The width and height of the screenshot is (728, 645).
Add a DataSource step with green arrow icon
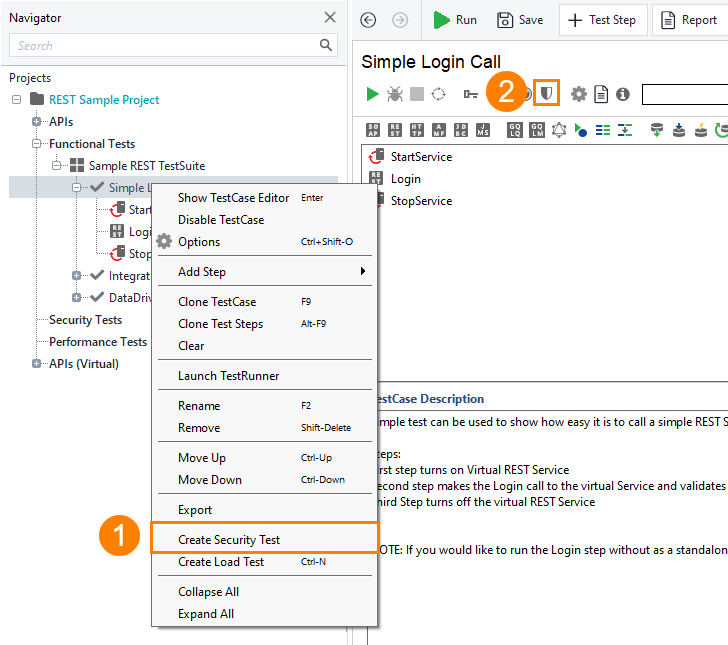tap(656, 130)
